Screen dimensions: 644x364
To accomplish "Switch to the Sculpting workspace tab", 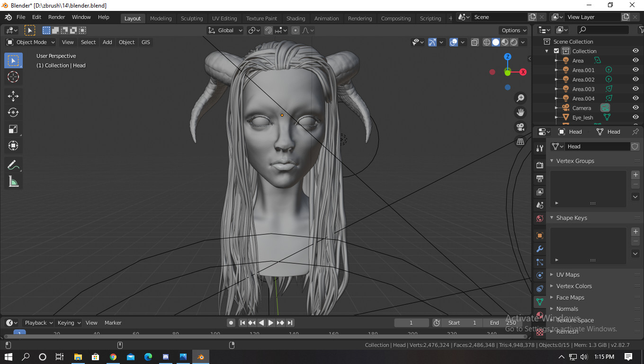I will [192, 18].
